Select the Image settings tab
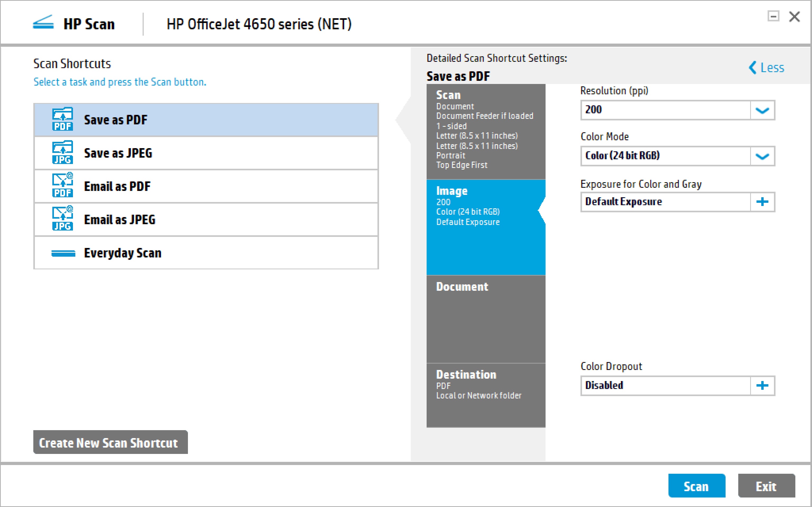Screen dimensions: 812x507 (486, 227)
